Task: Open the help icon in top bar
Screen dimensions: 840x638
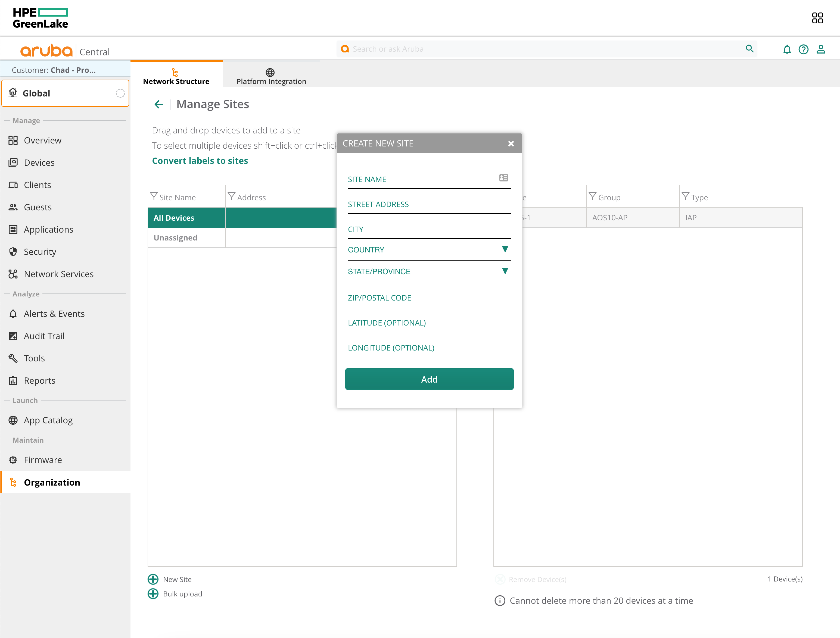Action: [x=804, y=49]
